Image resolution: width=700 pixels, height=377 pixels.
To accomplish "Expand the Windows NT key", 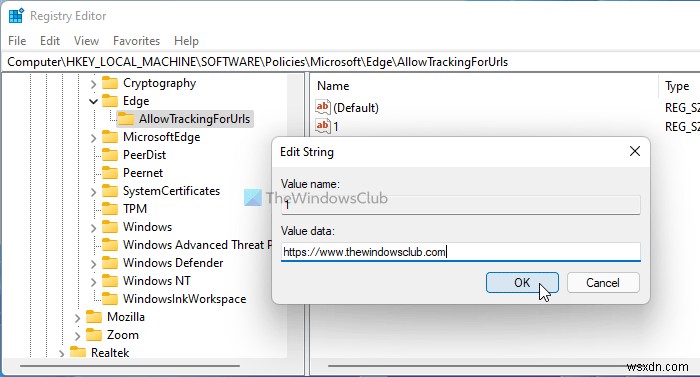I will pos(93,281).
